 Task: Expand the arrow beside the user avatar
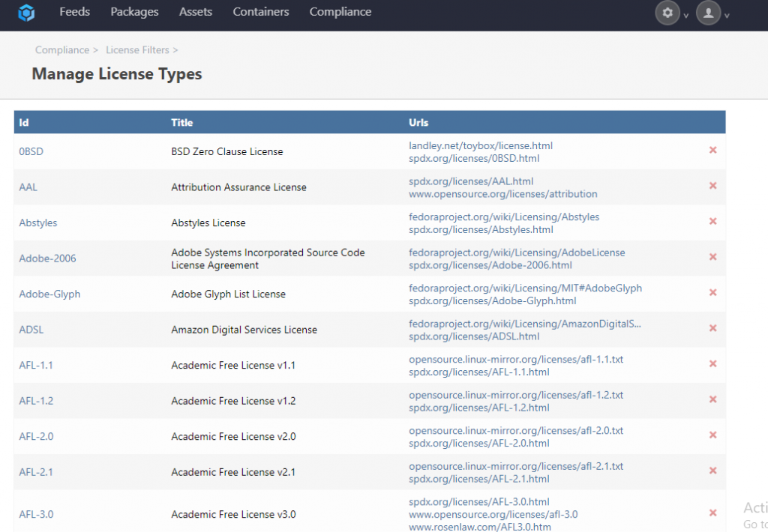tap(727, 16)
